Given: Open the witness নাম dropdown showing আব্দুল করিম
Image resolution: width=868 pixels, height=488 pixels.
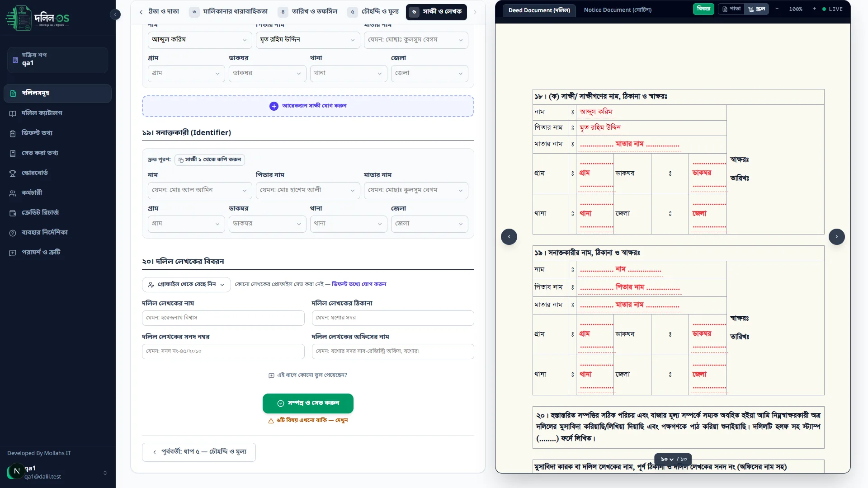Looking at the screenshot, I should [x=200, y=40].
